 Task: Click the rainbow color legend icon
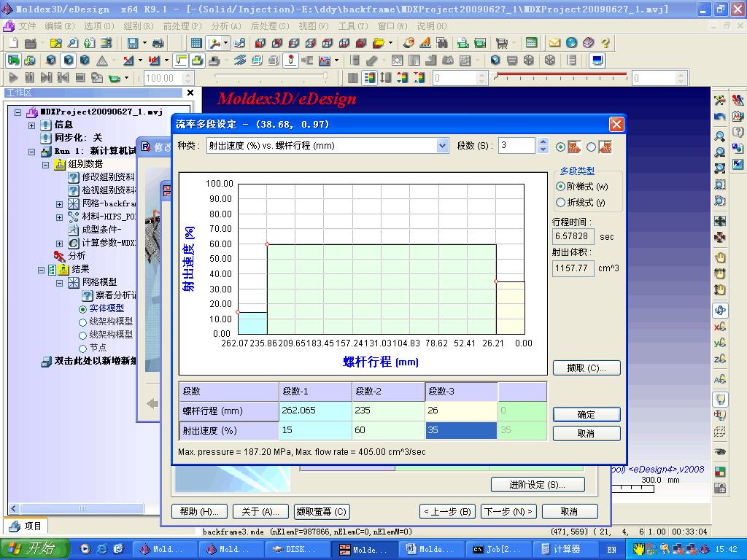[369, 77]
